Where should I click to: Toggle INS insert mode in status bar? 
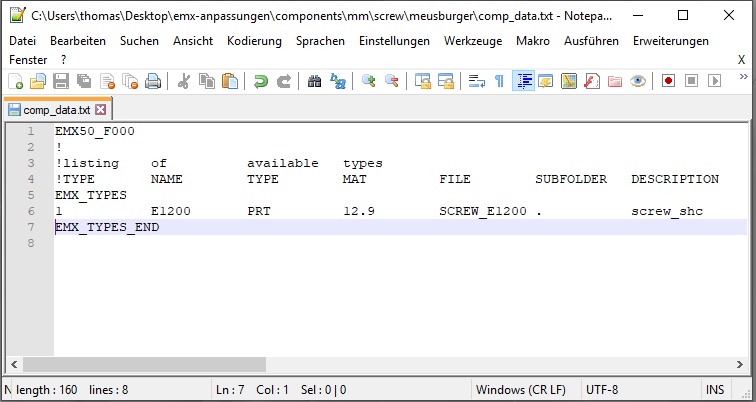point(715,389)
